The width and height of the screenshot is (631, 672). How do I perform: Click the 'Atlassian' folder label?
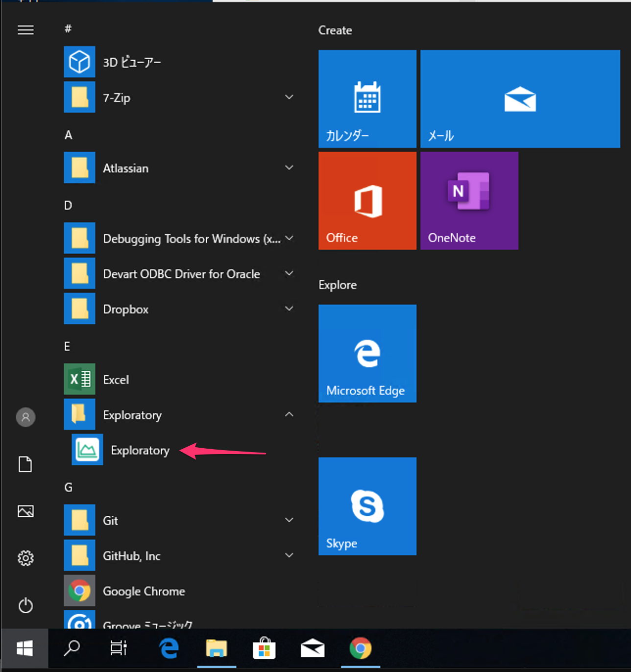coord(126,168)
